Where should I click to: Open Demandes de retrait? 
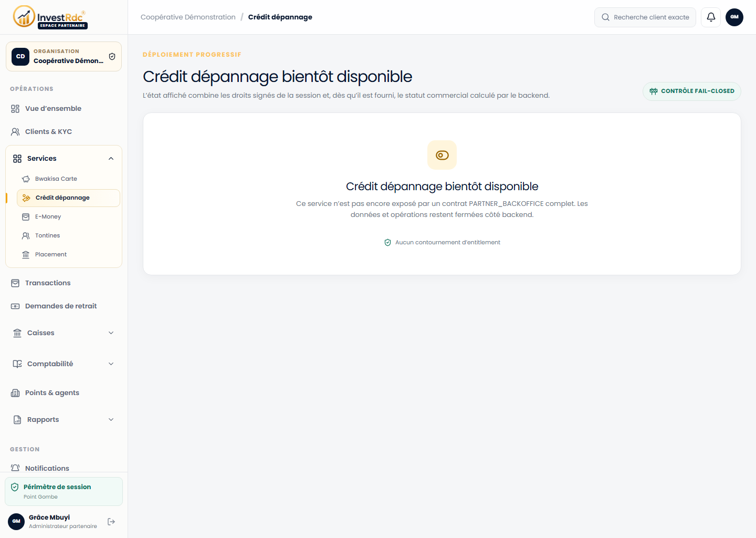coord(64,306)
